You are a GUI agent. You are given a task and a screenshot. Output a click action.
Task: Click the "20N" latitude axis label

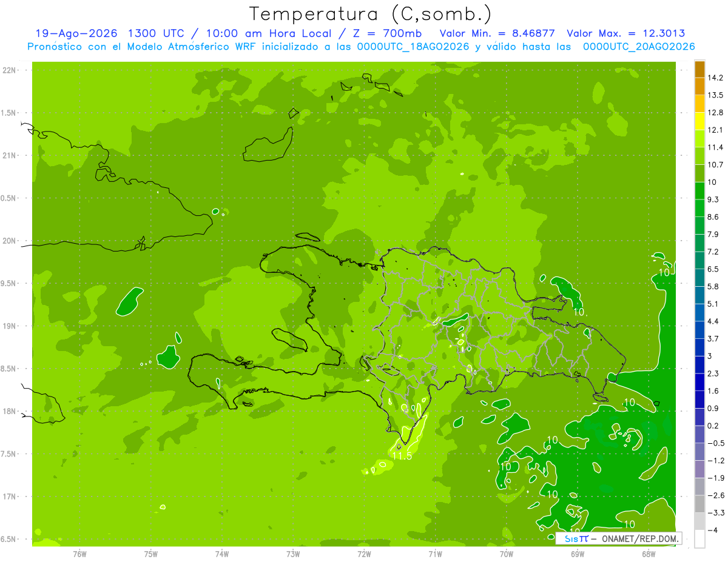[10, 241]
